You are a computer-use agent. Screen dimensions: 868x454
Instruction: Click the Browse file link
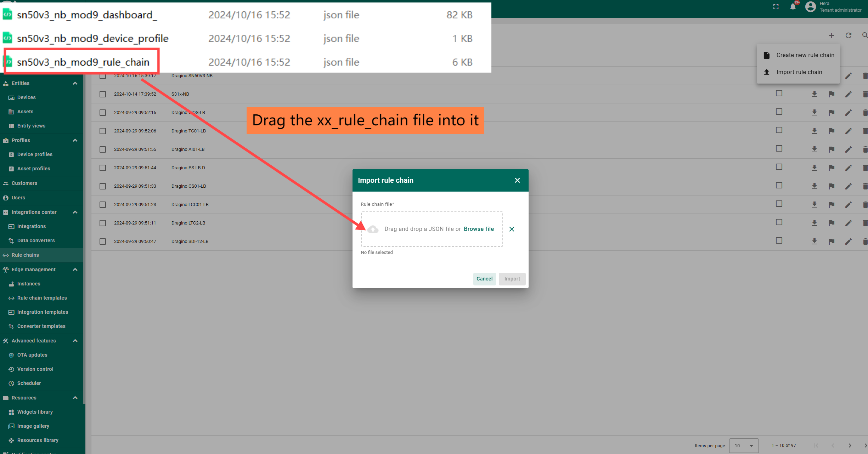click(479, 229)
